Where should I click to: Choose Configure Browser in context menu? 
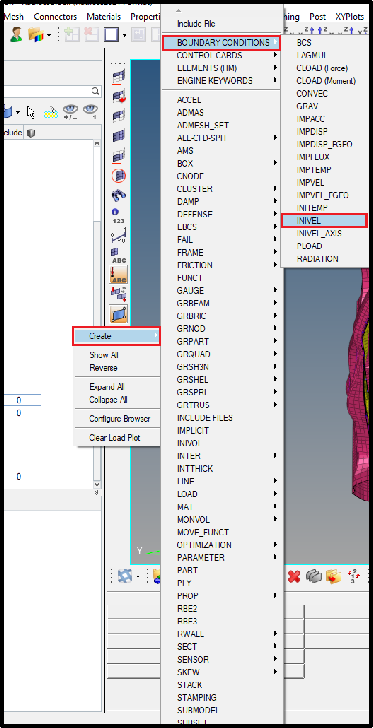(x=120, y=419)
